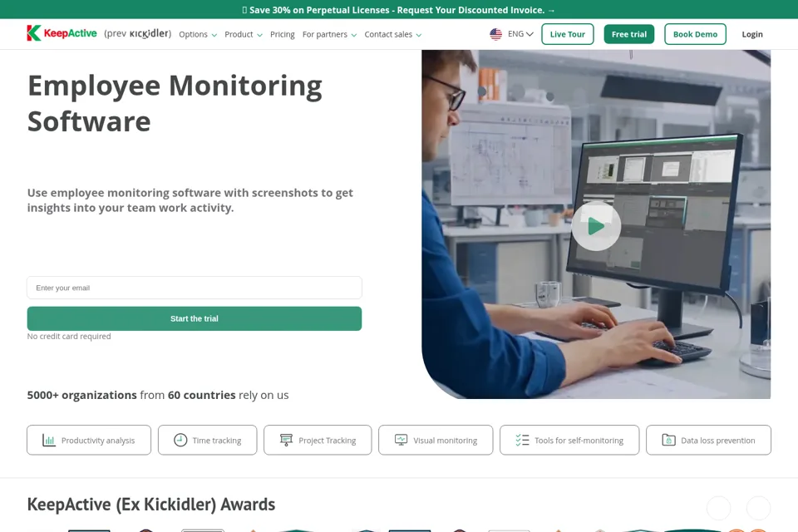This screenshot has height=532, width=798.
Task: Click the "(prev Kickidler)" text
Action: (x=137, y=33)
